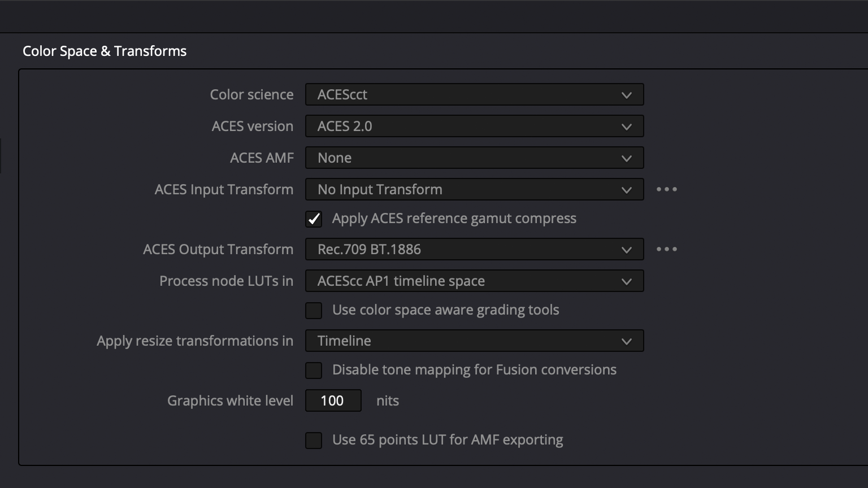The image size is (868, 488).
Task: Click the Graphics white level value field
Action: [333, 401]
